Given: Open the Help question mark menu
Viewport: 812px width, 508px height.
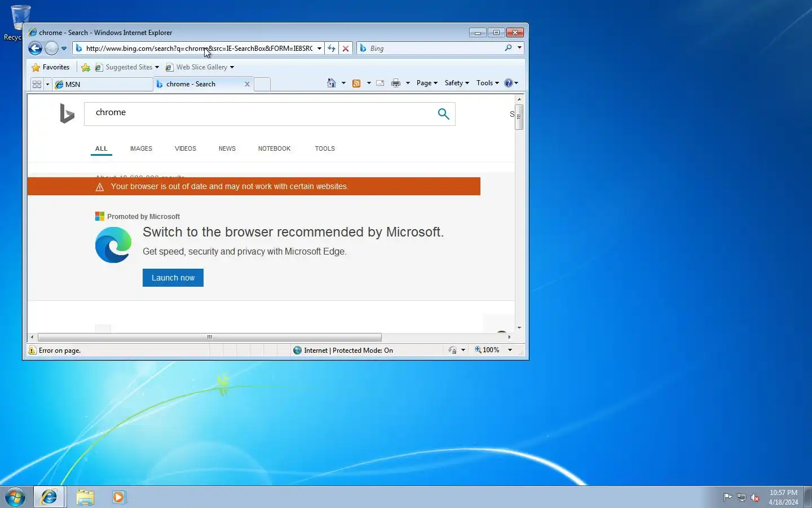Looking at the screenshot, I should (511, 83).
